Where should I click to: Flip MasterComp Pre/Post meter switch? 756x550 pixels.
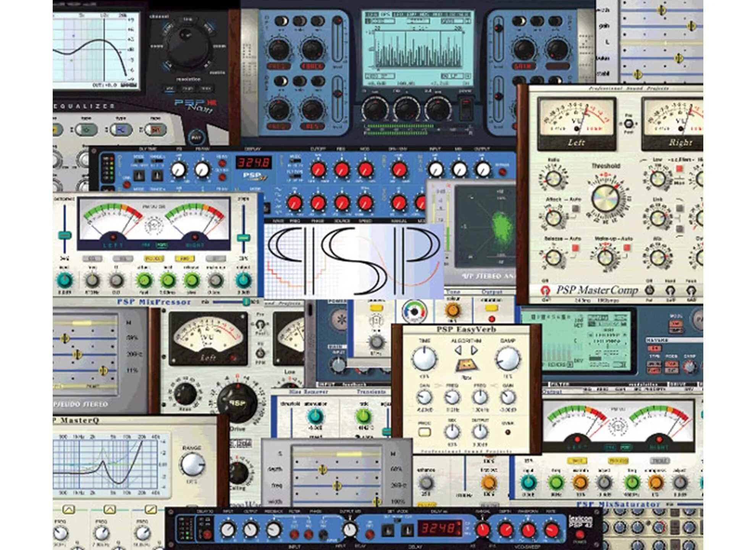click(628, 124)
